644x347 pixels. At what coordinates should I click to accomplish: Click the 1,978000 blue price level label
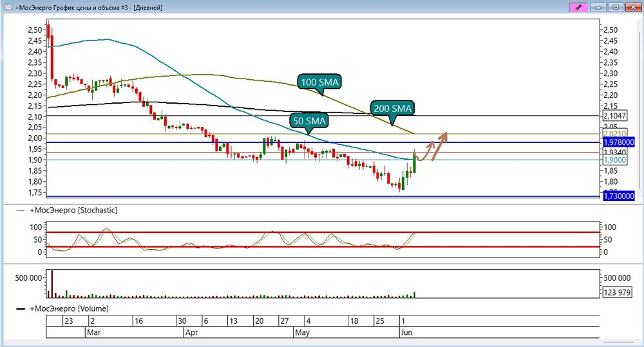pyautogui.click(x=618, y=142)
